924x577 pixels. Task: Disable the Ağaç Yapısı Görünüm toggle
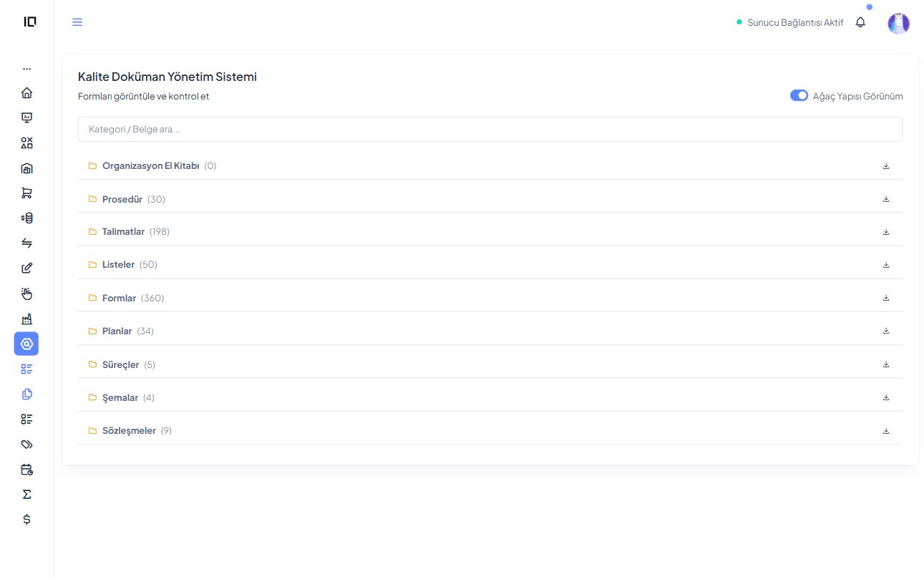[x=799, y=96]
